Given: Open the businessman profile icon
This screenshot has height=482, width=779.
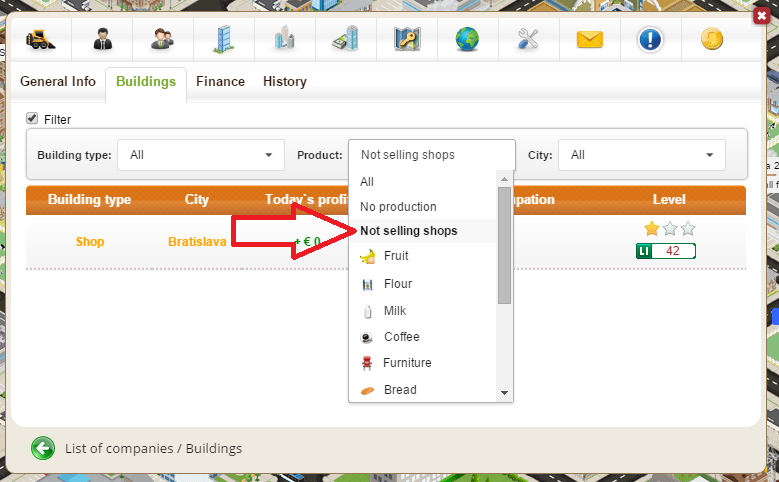Looking at the screenshot, I should 102,39.
